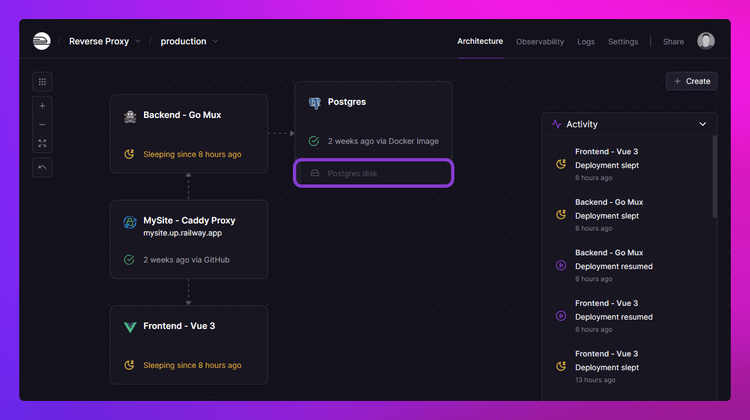
Task: Select the Postgres disk volume
Action: pyautogui.click(x=374, y=173)
